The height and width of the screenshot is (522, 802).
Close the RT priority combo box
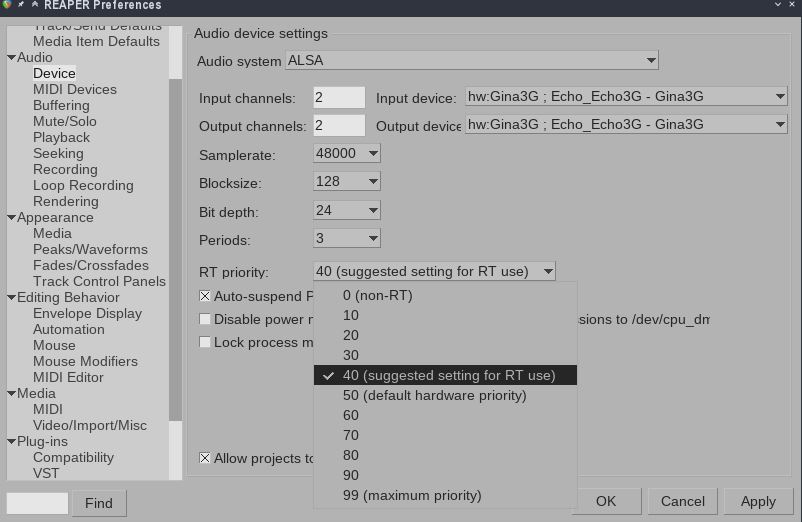click(x=434, y=271)
